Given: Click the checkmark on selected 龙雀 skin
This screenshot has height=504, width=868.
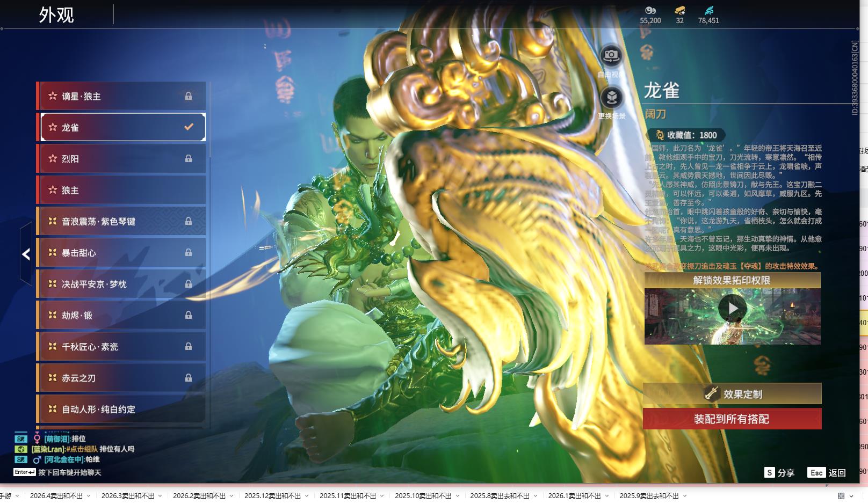Looking at the screenshot, I should [189, 127].
